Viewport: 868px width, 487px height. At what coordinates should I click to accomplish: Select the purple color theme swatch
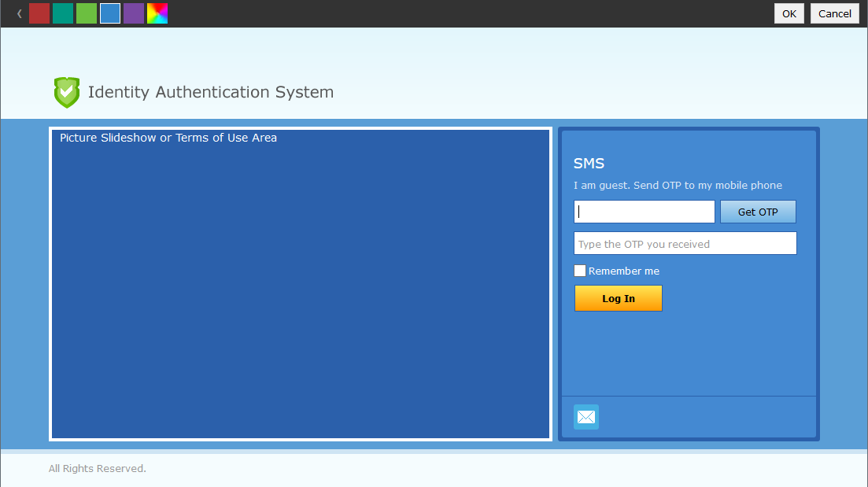point(134,13)
